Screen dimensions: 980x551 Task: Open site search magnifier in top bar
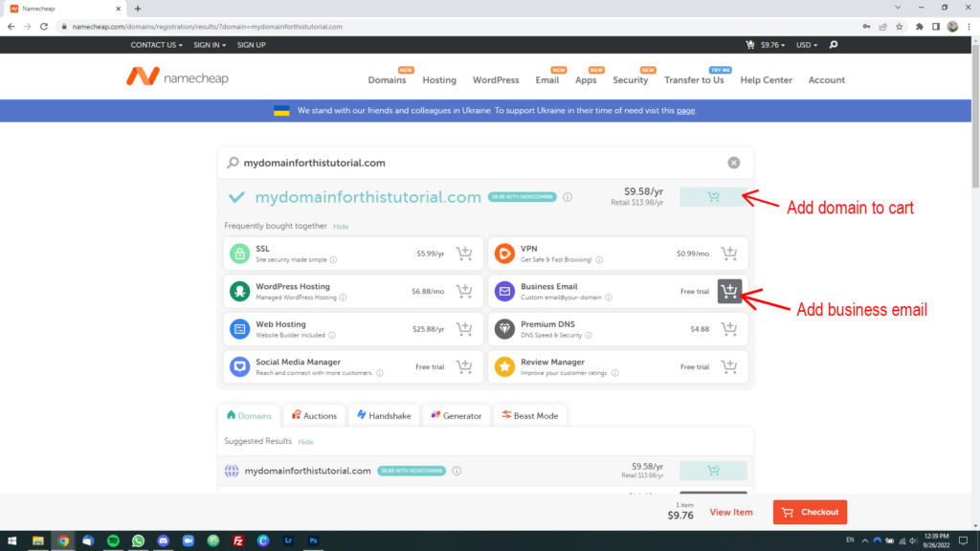point(834,45)
